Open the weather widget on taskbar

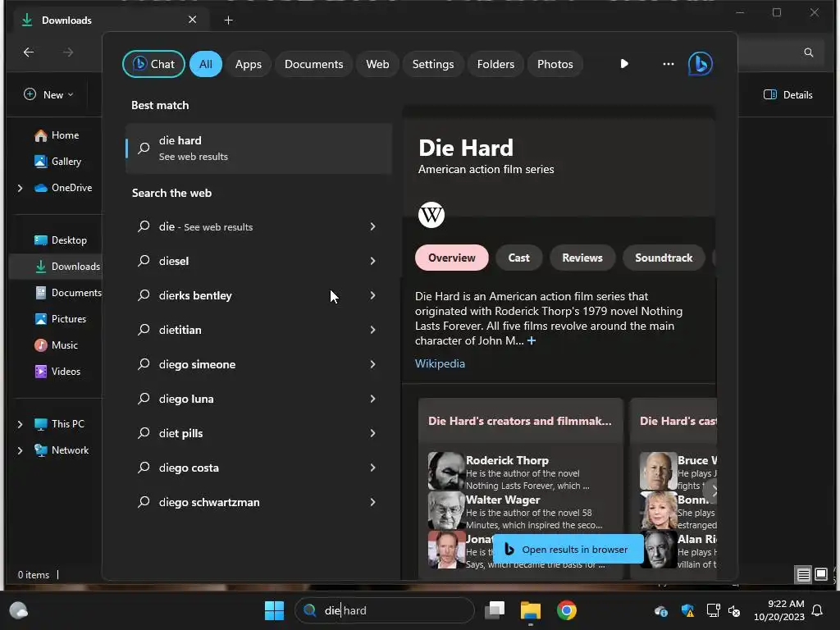[19, 610]
